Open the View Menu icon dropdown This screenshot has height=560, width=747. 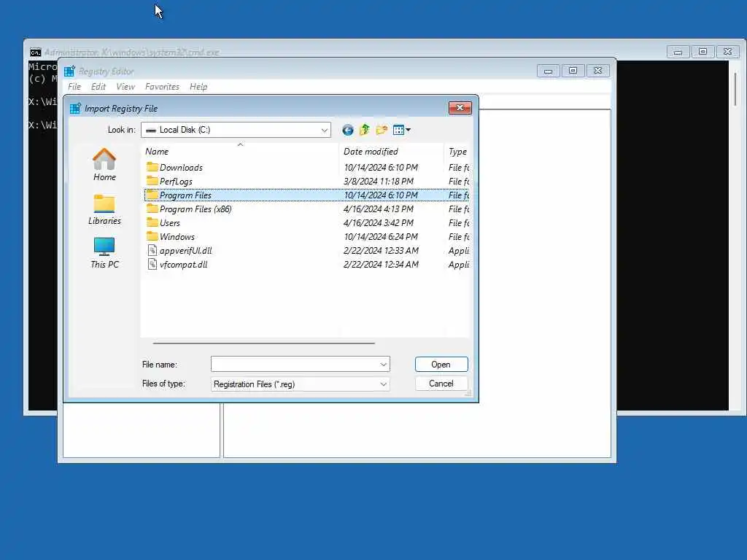402,130
